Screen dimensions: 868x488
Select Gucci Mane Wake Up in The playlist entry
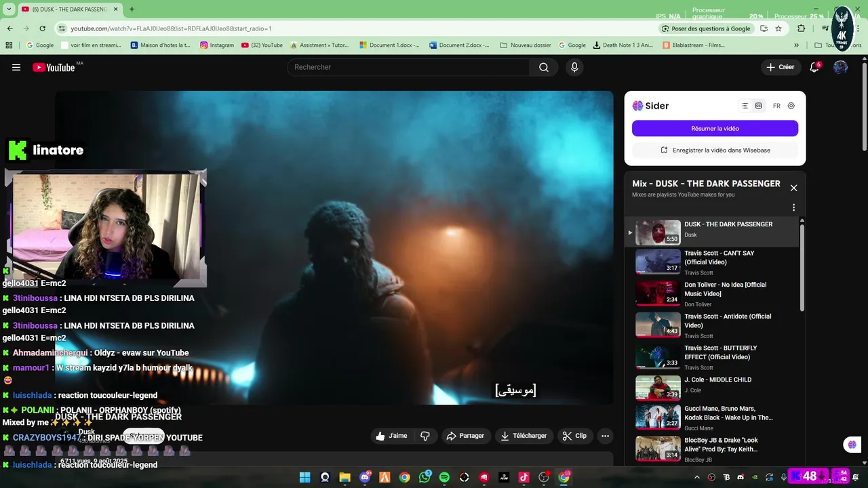pyautogui.click(x=712, y=420)
